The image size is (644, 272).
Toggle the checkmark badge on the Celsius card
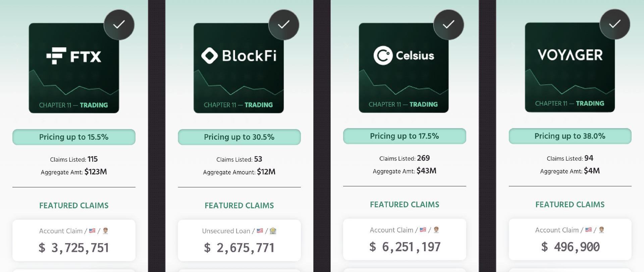tap(448, 24)
